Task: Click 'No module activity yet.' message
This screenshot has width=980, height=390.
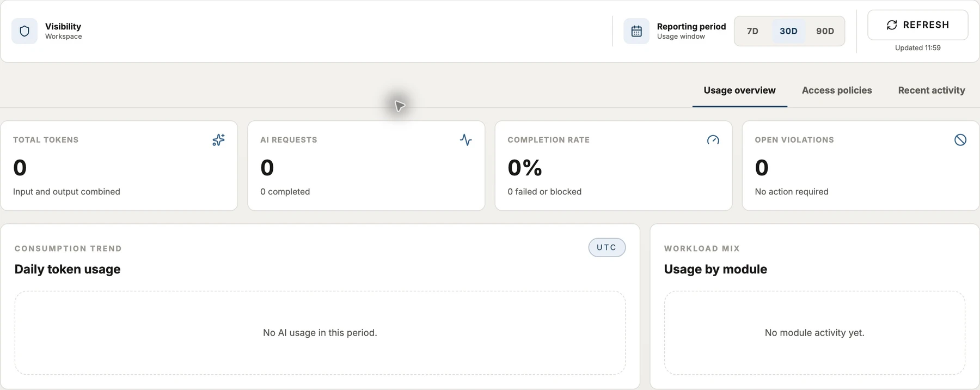Action: click(x=814, y=333)
